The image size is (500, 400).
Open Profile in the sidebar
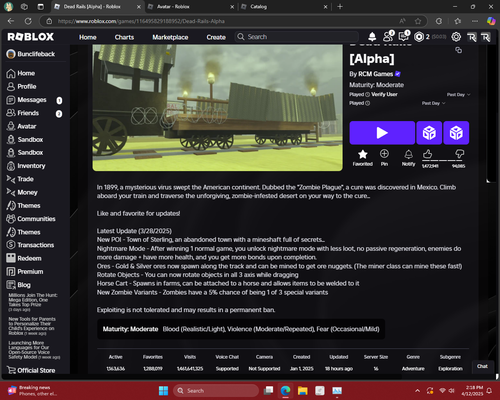click(21, 87)
